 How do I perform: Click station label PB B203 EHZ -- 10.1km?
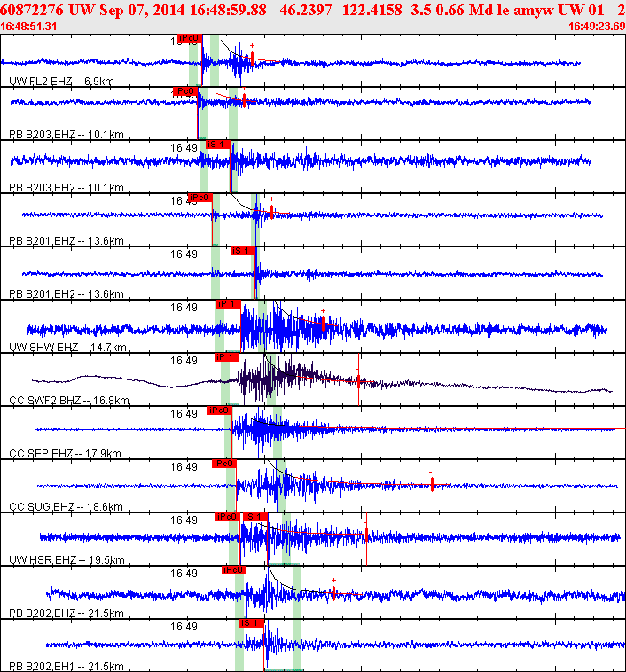click(67, 135)
